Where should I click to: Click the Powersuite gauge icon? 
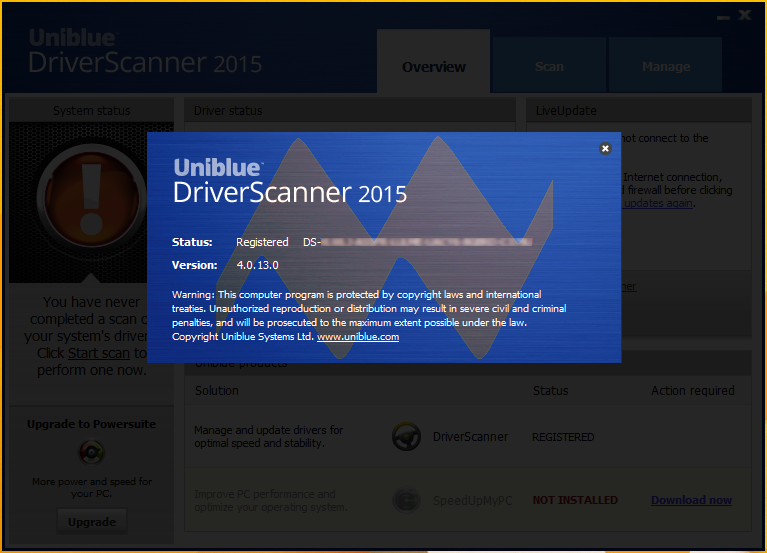[x=91, y=451]
